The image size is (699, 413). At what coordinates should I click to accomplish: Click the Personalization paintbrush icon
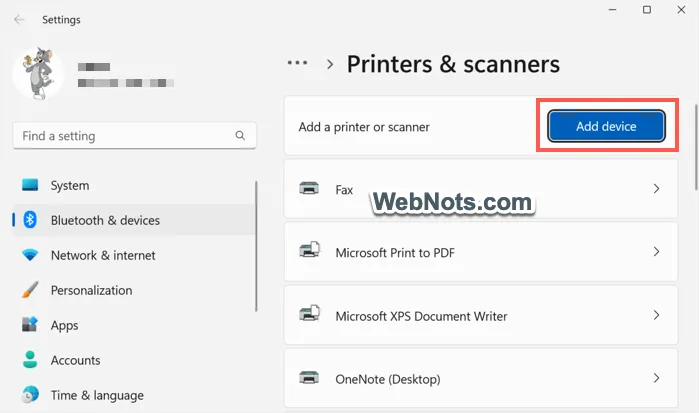coord(30,290)
